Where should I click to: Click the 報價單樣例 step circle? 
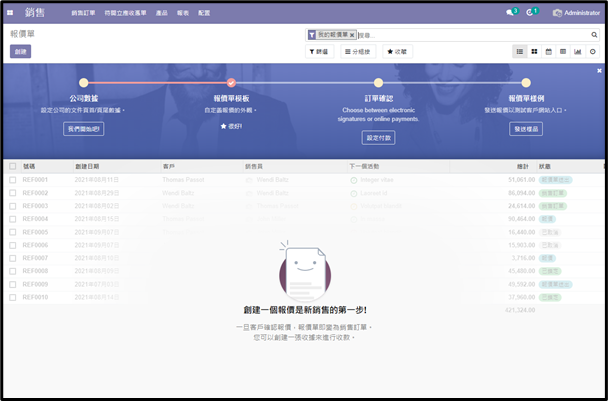[x=526, y=83]
